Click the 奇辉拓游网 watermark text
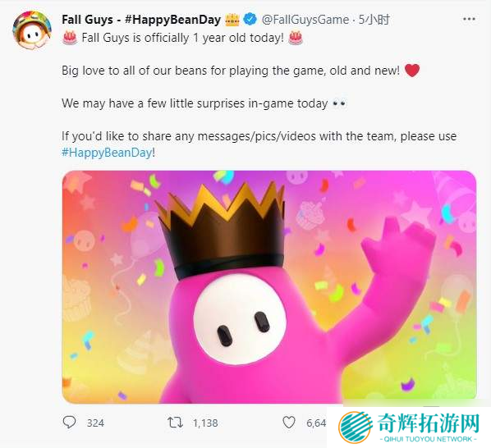The width and height of the screenshot is (491, 448). 429,423
